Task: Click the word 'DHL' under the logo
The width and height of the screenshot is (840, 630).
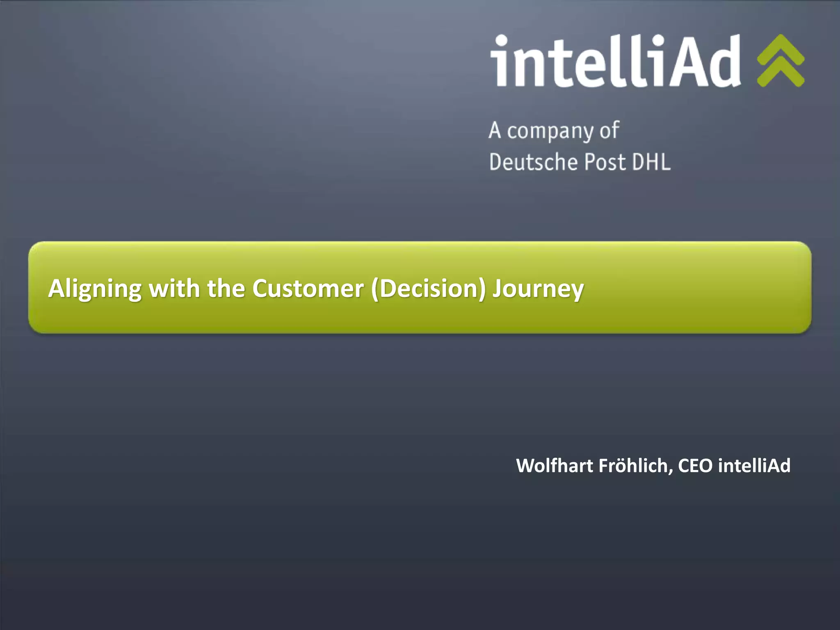Action: click(651, 162)
